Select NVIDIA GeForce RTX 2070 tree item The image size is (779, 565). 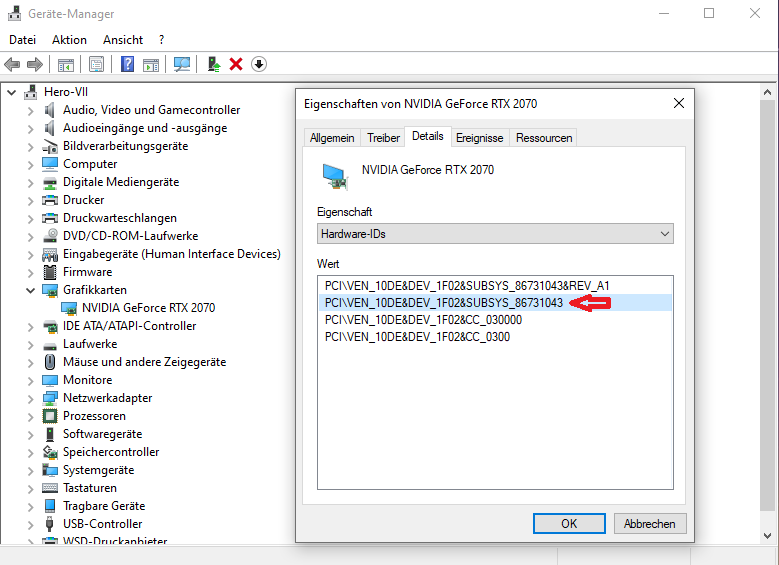click(148, 308)
